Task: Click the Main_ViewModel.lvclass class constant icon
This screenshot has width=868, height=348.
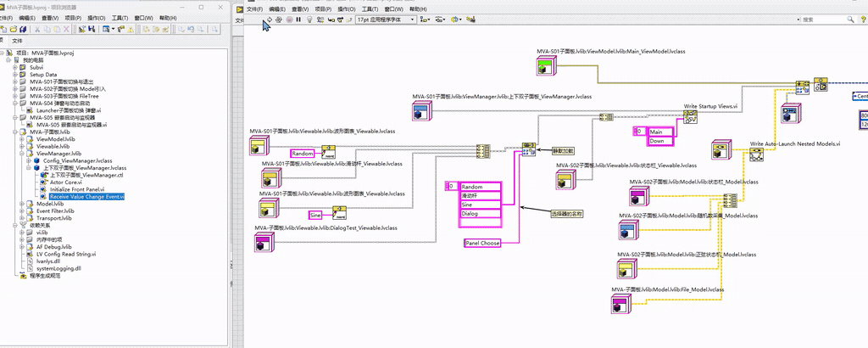Action: point(546,66)
